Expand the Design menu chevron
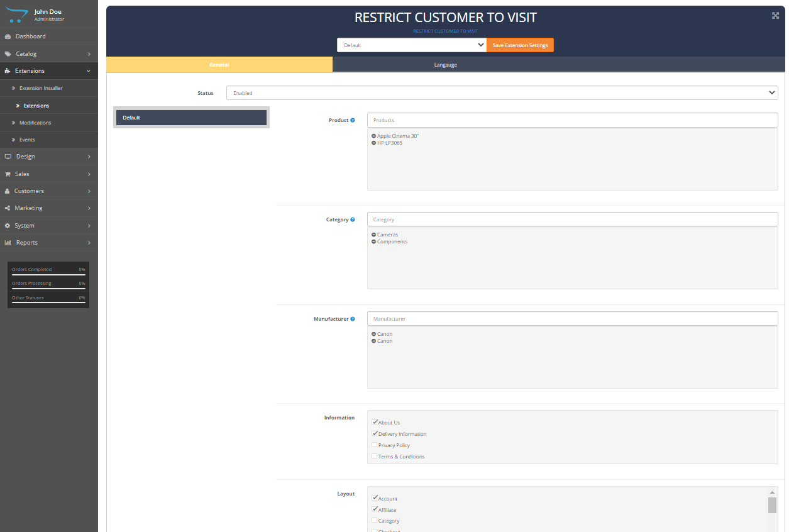The width and height of the screenshot is (789, 532). click(89, 157)
